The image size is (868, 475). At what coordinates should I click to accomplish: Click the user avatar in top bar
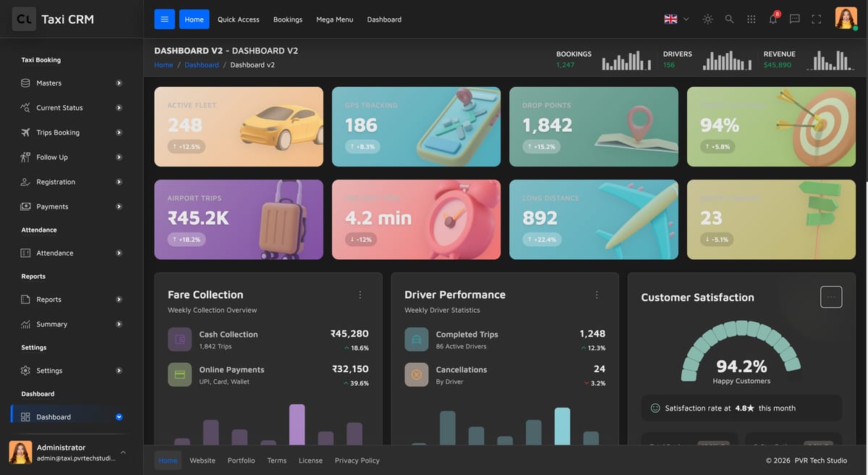846,18
